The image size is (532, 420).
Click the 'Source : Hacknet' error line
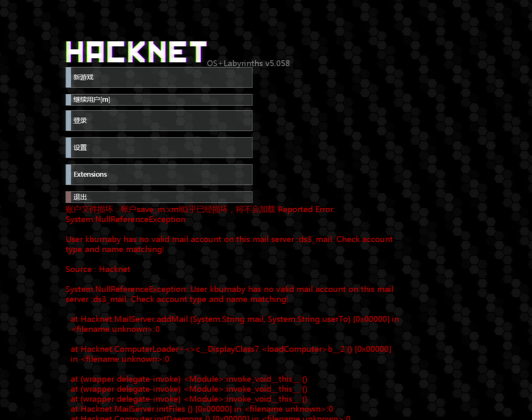[98, 269]
